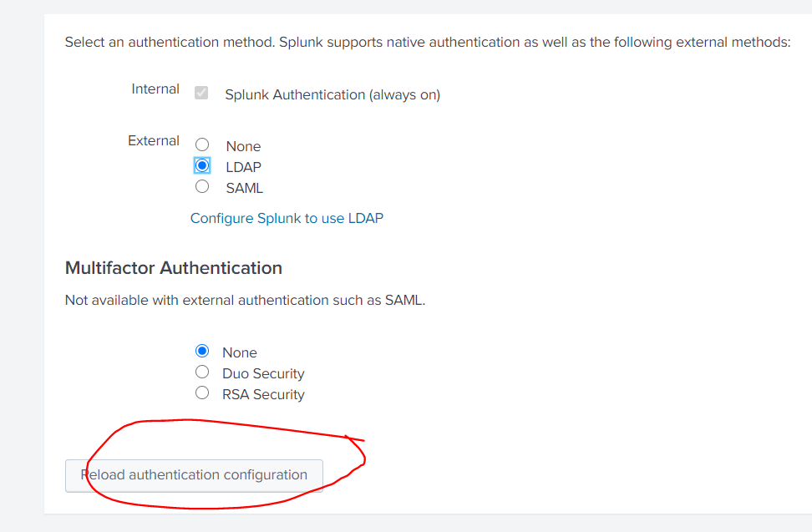This screenshot has height=532, width=812.
Task: Select Duo Security for multifactor authentication
Action: tap(202, 372)
